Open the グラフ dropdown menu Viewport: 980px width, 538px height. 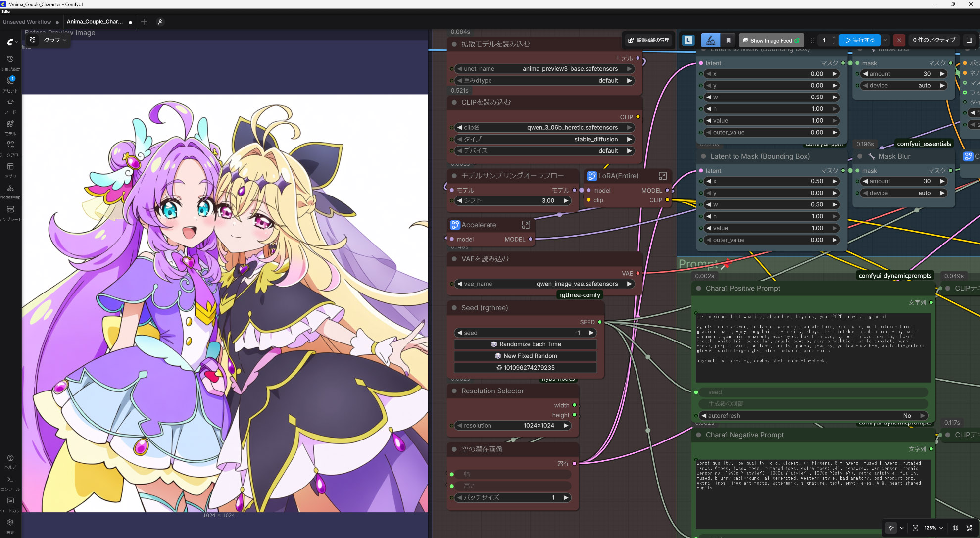pyautogui.click(x=54, y=40)
